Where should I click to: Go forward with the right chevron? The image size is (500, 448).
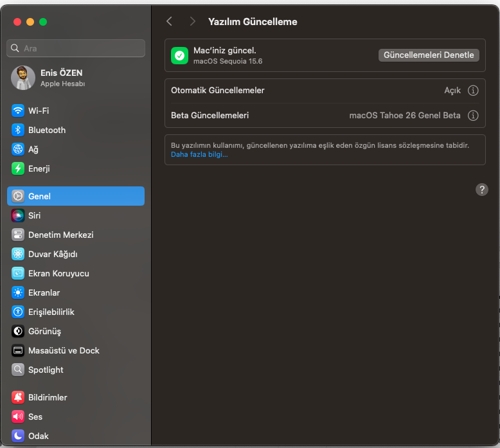[192, 21]
